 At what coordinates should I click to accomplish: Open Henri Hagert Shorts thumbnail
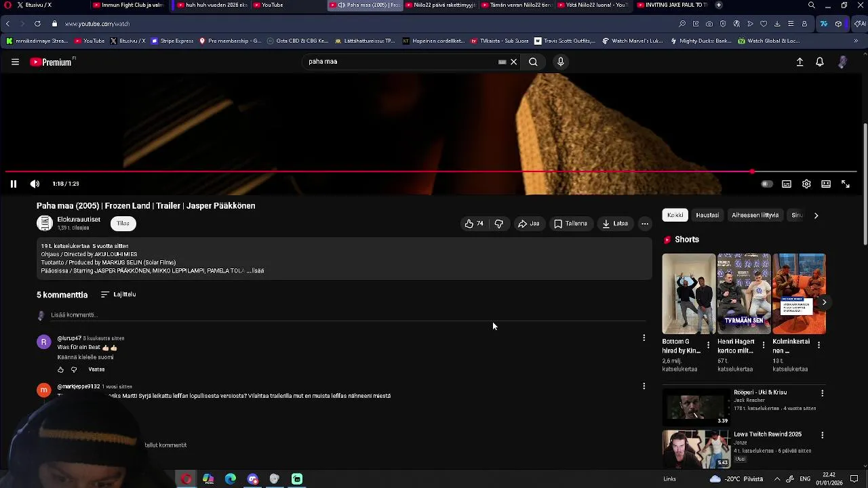click(x=744, y=293)
